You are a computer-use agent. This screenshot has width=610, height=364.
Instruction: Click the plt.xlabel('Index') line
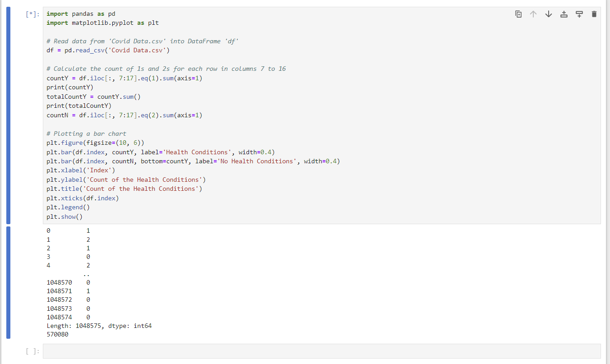(x=81, y=170)
